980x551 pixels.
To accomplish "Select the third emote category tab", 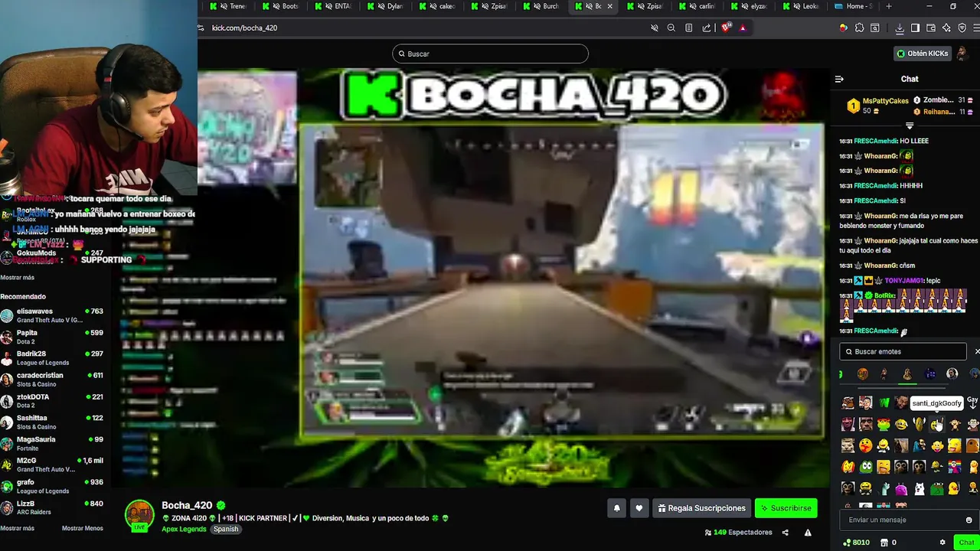I will (884, 374).
